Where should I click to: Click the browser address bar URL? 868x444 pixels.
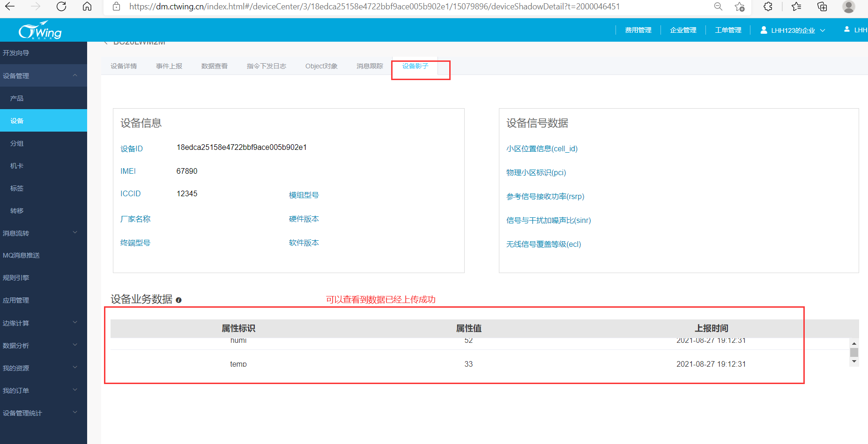click(374, 7)
